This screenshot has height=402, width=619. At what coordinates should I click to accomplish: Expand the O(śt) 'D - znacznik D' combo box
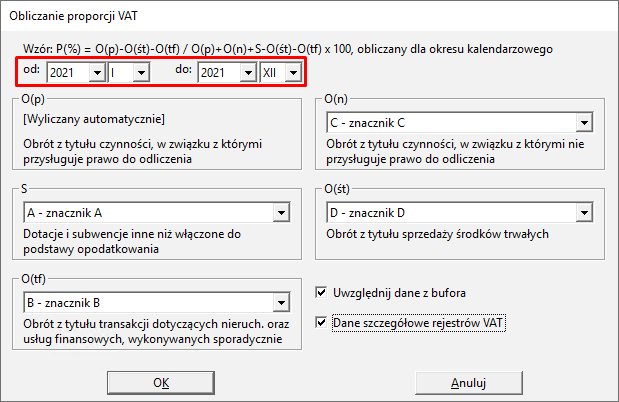(583, 212)
